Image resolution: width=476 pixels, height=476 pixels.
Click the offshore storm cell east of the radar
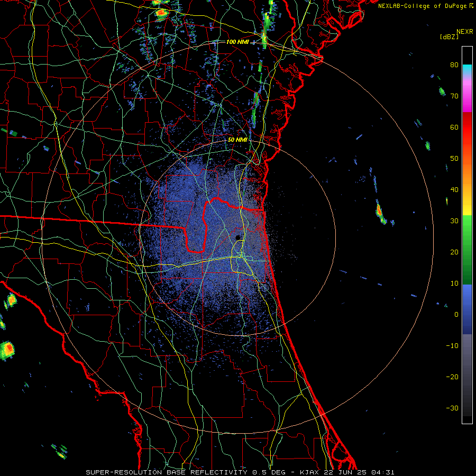[380, 212]
